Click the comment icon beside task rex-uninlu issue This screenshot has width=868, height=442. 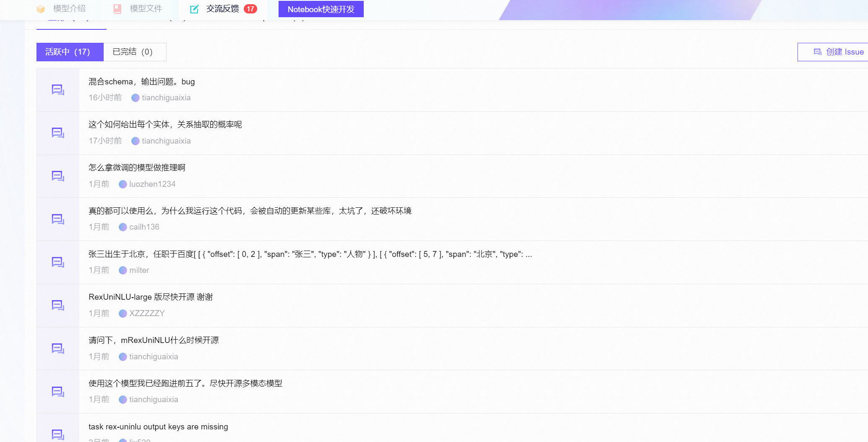coord(57,435)
